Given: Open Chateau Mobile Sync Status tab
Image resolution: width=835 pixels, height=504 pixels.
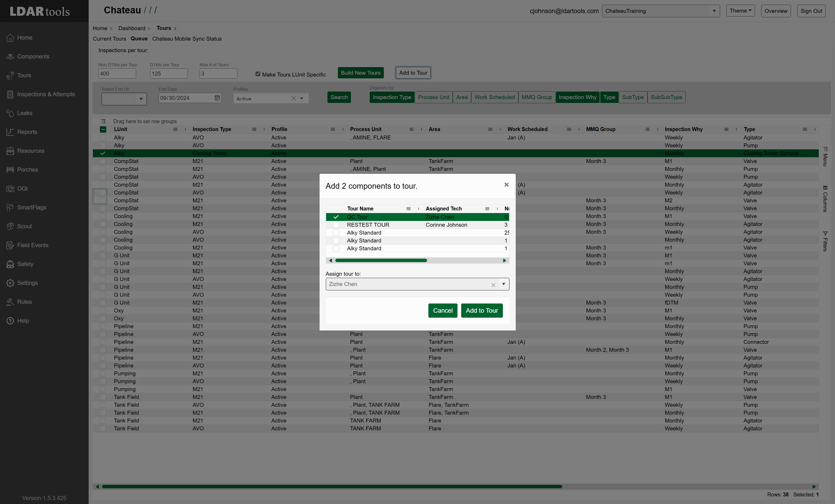Looking at the screenshot, I should tap(187, 39).
